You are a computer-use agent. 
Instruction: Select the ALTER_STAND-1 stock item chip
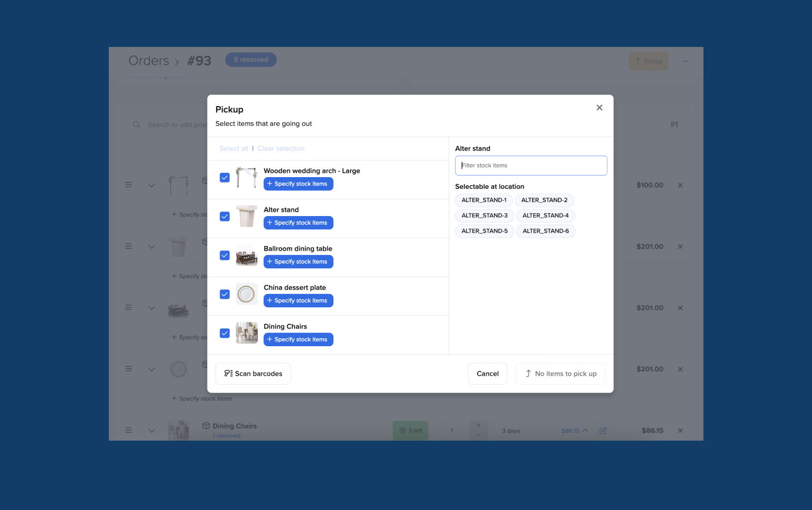pyautogui.click(x=484, y=200)
